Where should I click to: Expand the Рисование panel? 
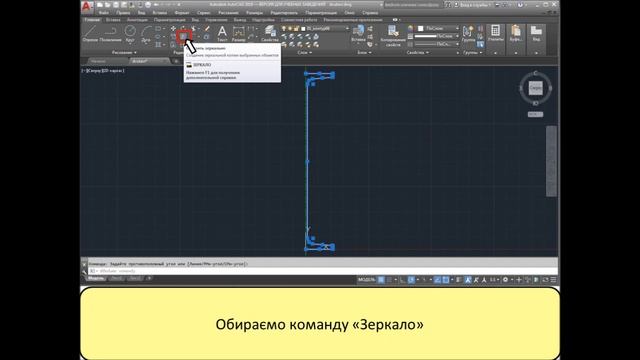124,53
